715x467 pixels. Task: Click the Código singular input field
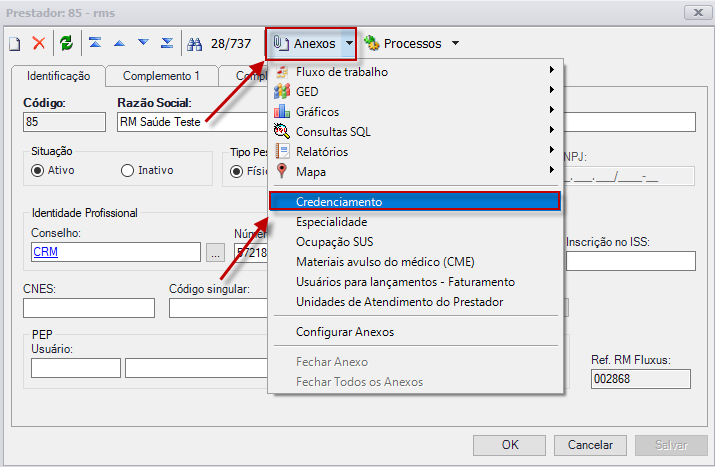pyautogui.click(x=218, y=308)
